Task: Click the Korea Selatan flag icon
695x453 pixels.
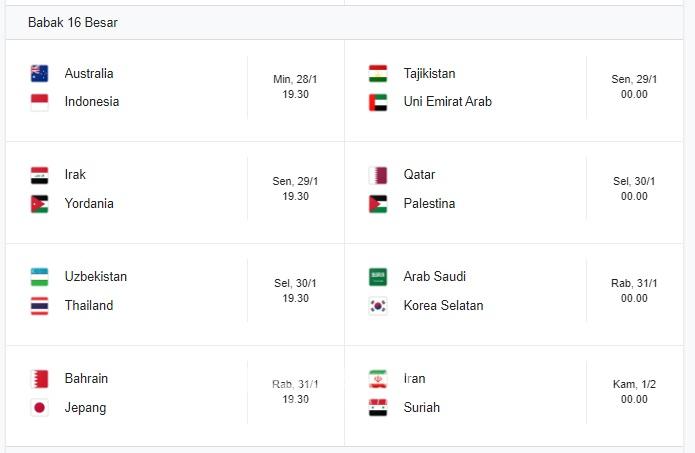Action: click(x=378, y=306)
